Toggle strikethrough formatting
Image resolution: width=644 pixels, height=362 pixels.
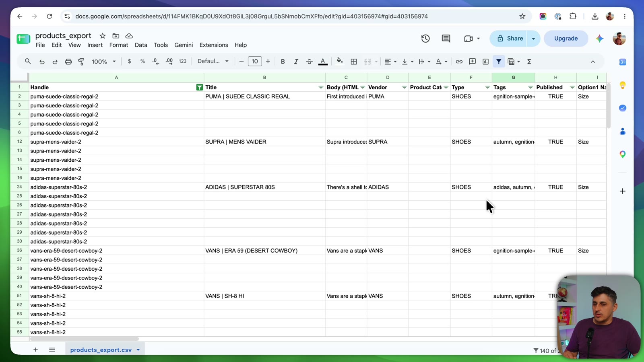point(310,62)
